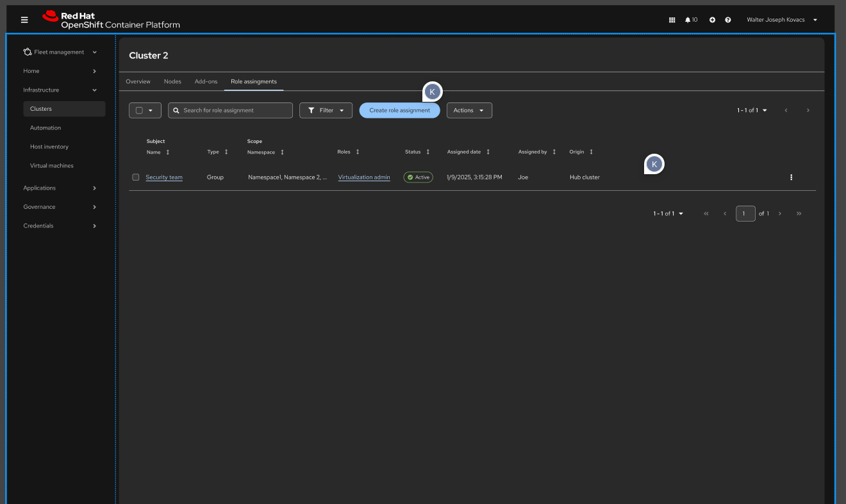Go to last page using double-chevron icon
The height and width of the screenshot is (504, 846).
tap(799, 214)
